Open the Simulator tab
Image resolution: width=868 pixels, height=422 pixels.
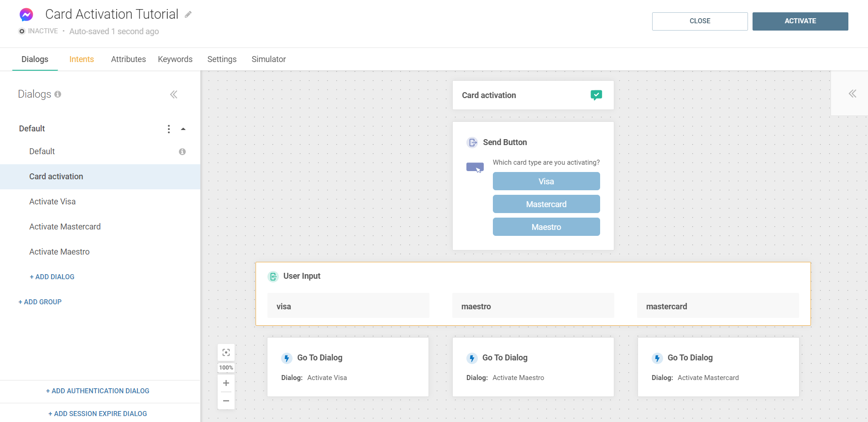268,59
